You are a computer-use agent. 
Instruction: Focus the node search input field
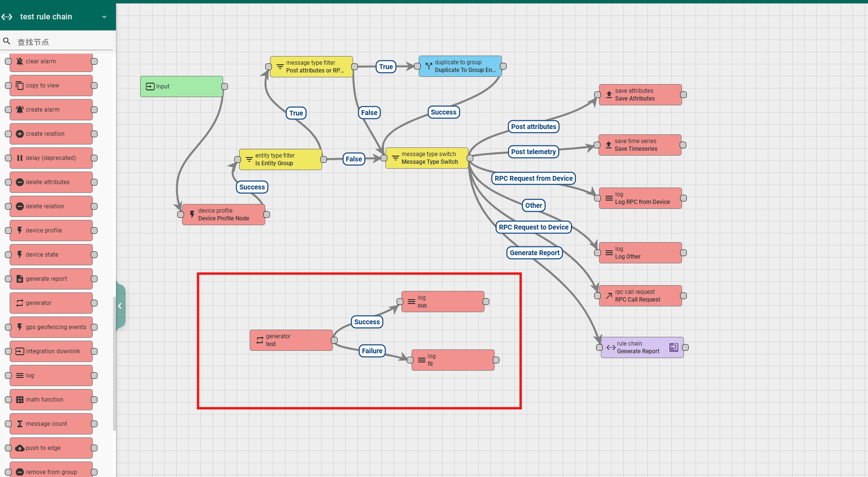click(x=63, y=42)
